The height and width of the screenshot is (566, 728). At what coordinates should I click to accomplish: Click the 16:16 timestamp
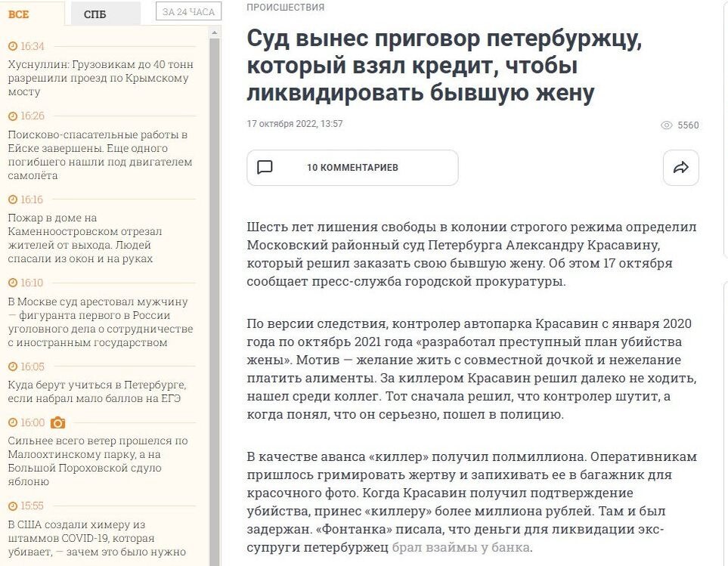click(x=32, y=199)
